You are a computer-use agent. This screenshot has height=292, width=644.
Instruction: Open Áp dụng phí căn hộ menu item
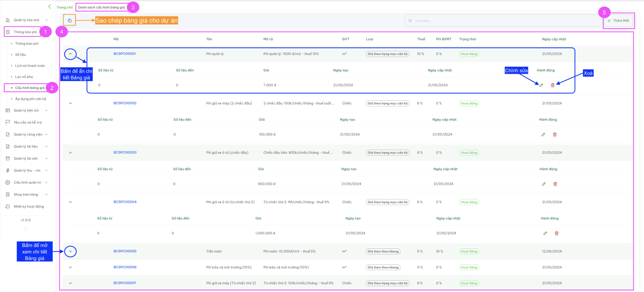31,99
